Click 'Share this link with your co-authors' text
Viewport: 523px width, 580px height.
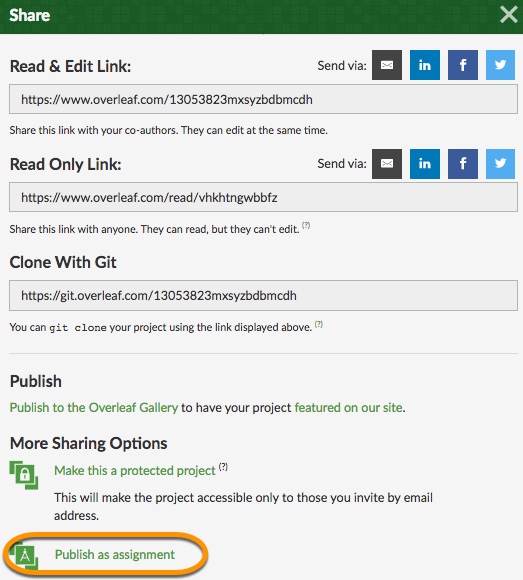point(168,130)
